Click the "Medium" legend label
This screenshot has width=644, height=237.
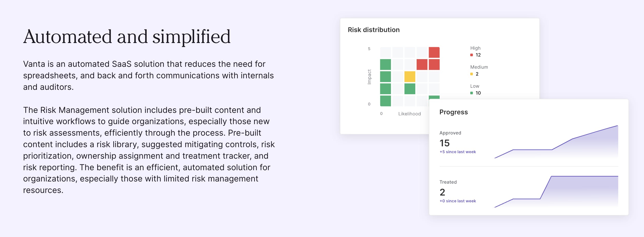point(479,67)
